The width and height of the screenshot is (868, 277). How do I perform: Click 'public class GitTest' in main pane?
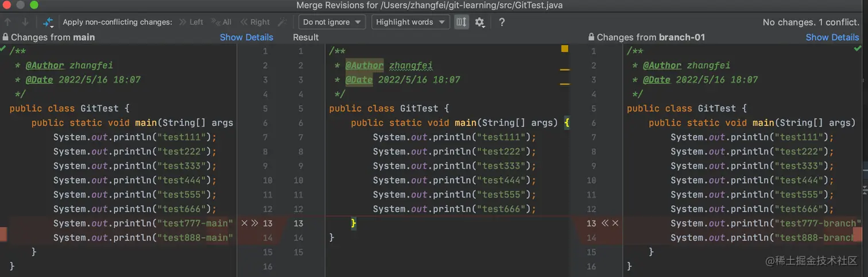pyautogui.click(x=69, y=108)
